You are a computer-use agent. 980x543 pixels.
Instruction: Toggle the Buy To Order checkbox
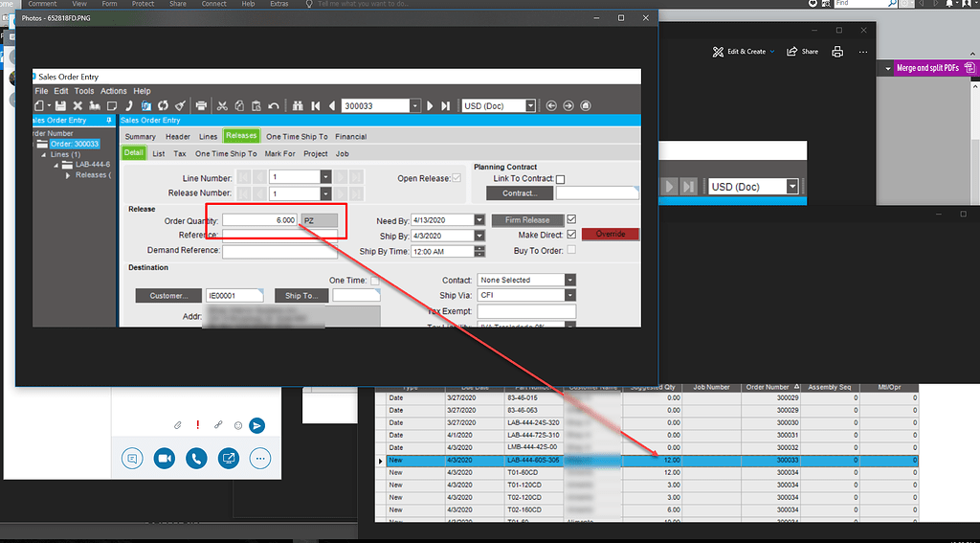(x=571, y=250)
